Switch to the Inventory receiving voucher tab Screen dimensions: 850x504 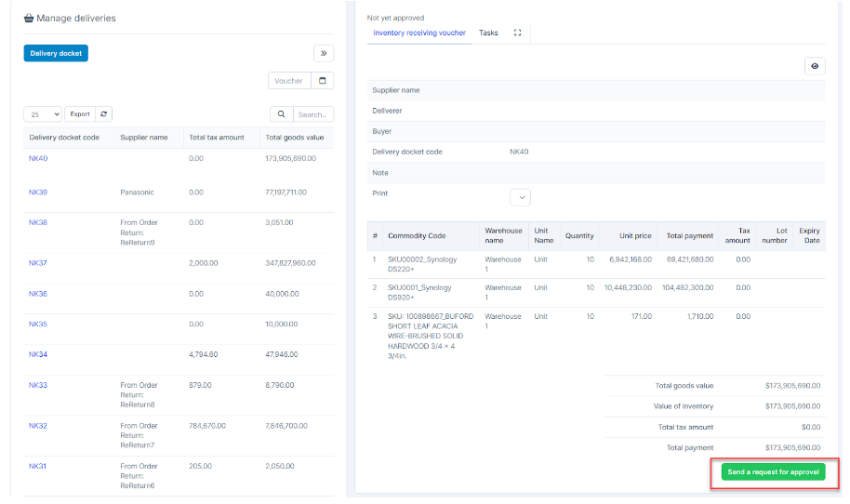pyautogui.click(x=419, y=33)
